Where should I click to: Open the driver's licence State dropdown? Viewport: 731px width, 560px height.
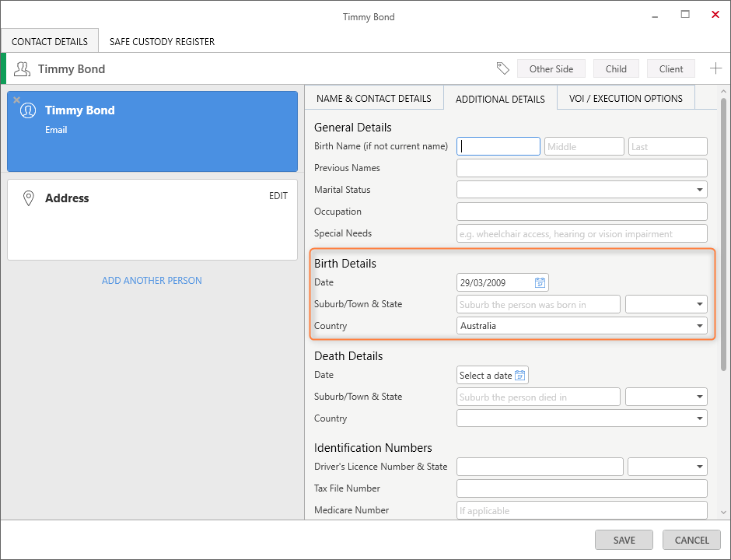(x=699, y=467)
